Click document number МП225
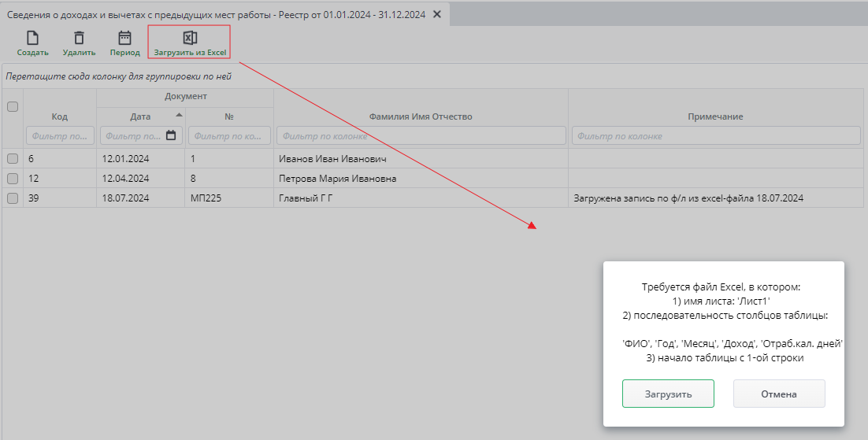The width and height of the screenshot is (868, 440). [229, 198]
